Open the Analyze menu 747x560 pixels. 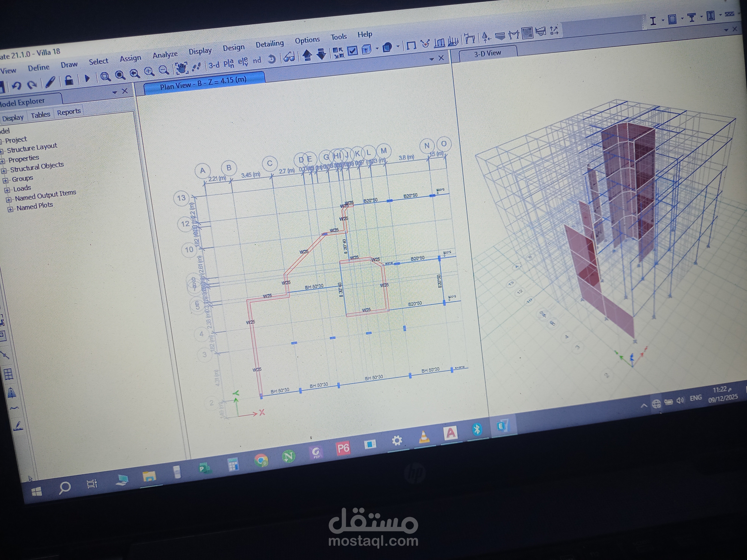[x=165, y=55]
